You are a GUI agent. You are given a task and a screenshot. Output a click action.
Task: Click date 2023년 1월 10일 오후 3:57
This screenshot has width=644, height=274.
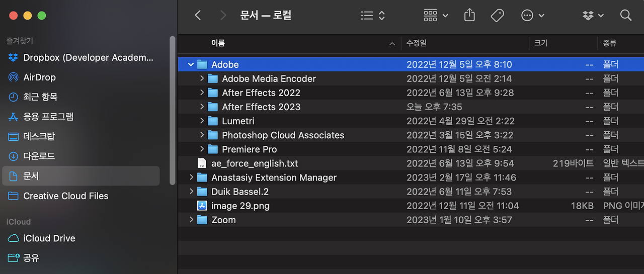coord(459,220)
